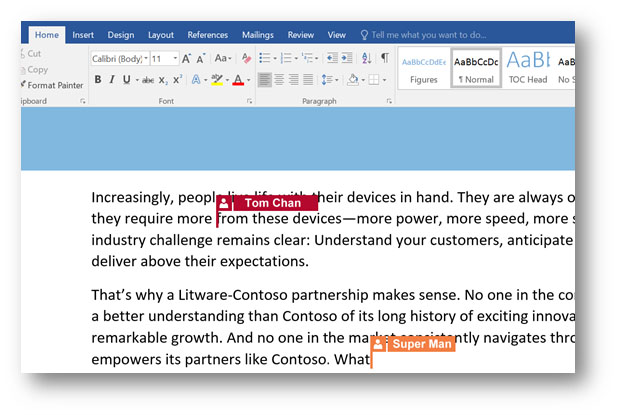Apply the red font color swatch
The height and width of the screenshot is (415, 617).
[x=238, y=80]
